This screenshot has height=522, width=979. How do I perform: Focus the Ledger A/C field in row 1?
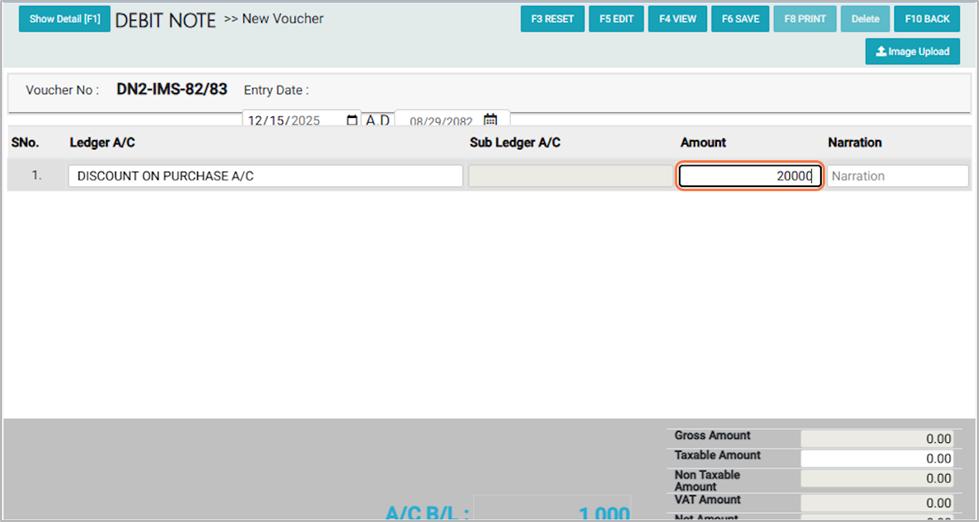(x=265, y=176)
